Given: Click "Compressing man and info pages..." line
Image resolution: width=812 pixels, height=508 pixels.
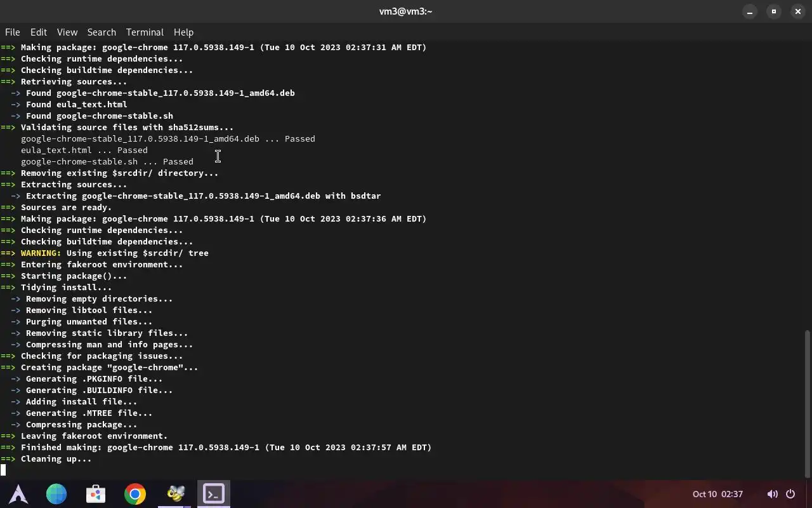Looking at the screenshot, I should click(x=109, y=344).
